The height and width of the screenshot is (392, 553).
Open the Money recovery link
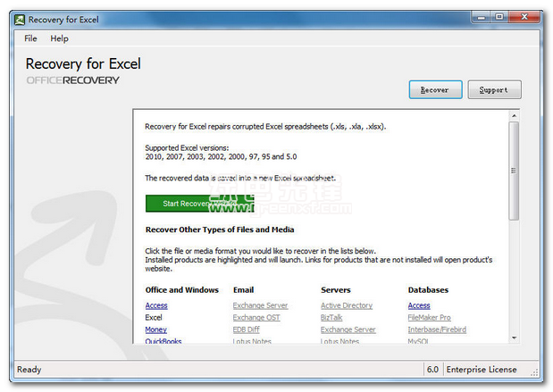pyautogui.click(x=155, y=329)
